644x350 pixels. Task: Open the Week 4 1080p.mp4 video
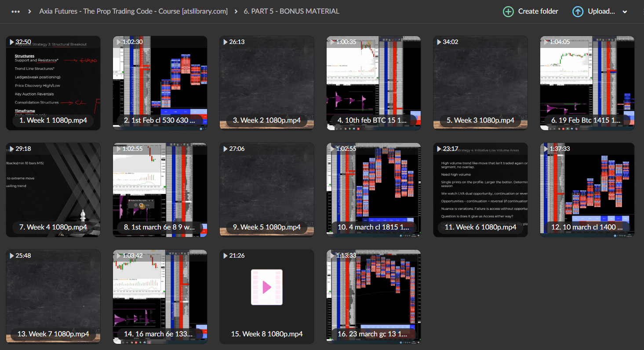click(x=53, y=190)
